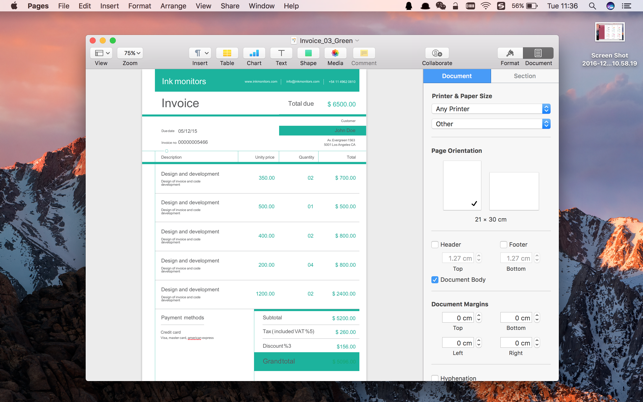Open the File menu
Image resolution: width=643 pixels, height=402 pixels.
[64, 6]
